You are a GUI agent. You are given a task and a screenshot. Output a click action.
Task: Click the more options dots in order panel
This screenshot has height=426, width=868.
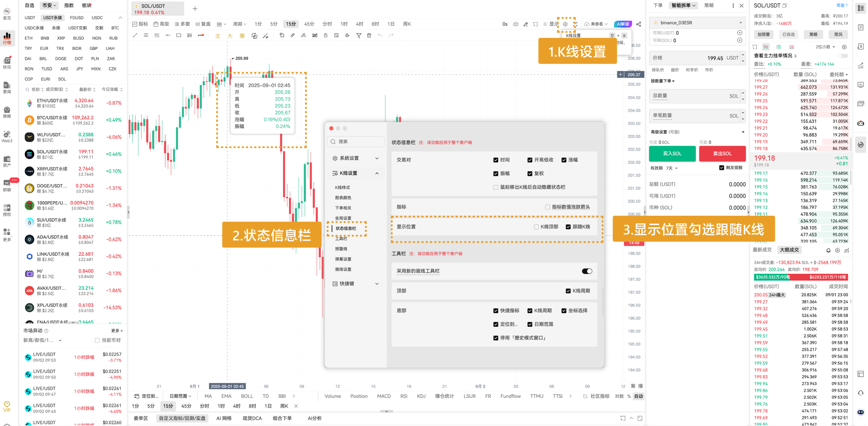pyautogui.click(x=733, y=5)
